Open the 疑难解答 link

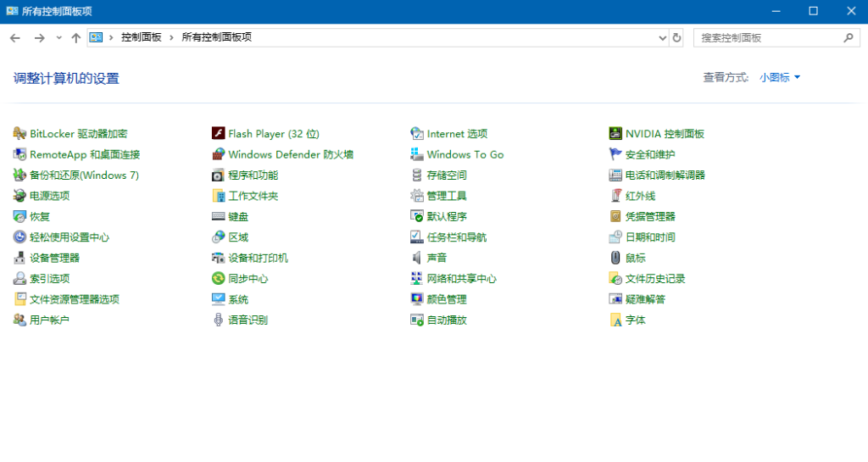pyautogui.click(x=645, y=299)
